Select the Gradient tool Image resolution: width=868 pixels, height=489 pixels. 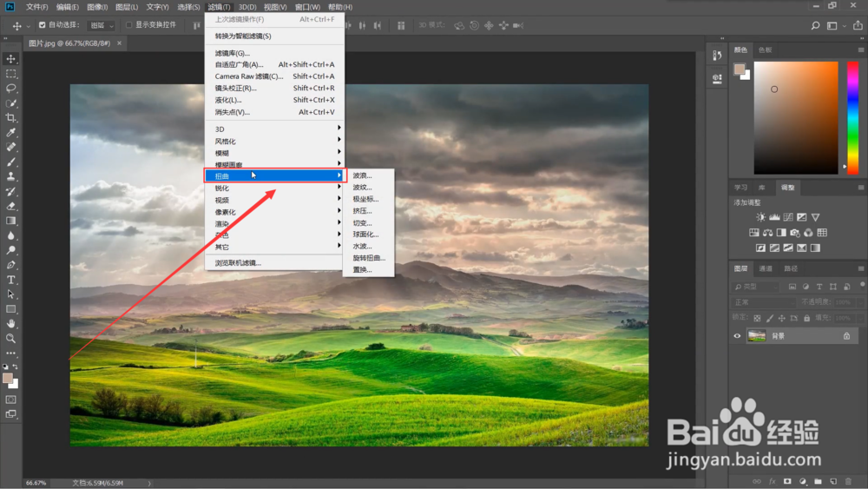[10, 221]
